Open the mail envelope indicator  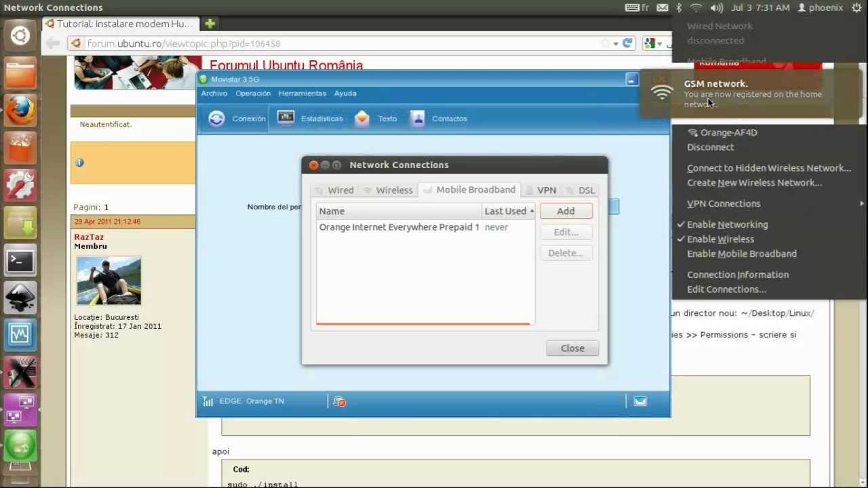coord(663,7)
